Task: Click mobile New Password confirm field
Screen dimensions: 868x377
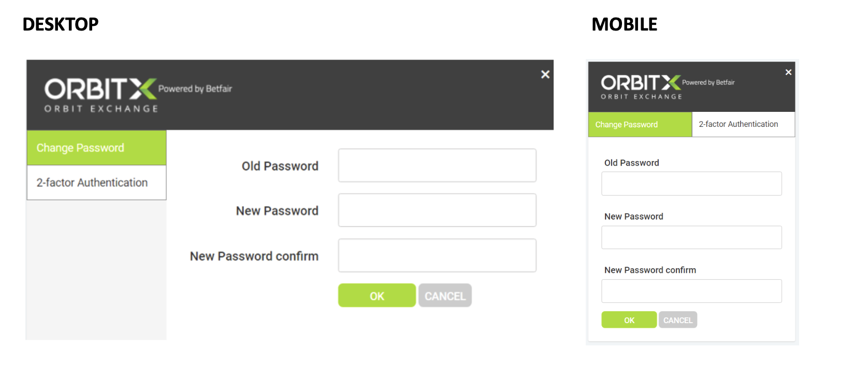Action: (x=691, y=291)
